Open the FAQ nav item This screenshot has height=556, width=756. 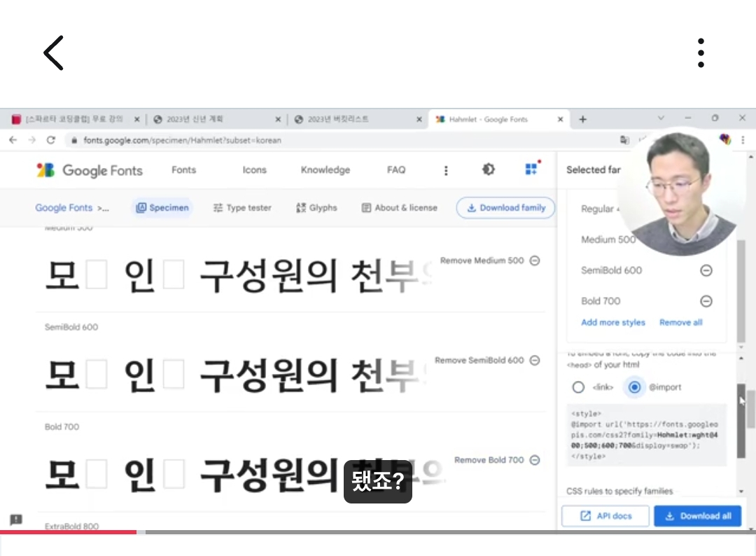point(395,169)
